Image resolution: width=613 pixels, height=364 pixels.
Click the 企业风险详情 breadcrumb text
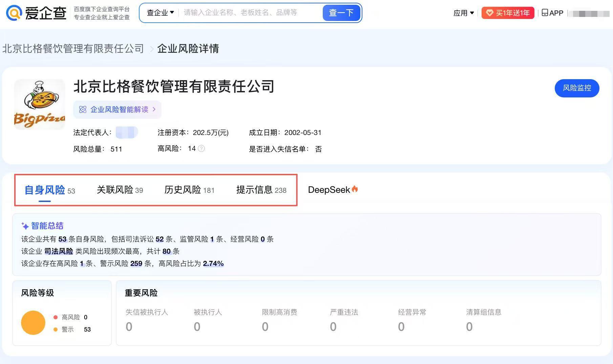tap(188, 49)
